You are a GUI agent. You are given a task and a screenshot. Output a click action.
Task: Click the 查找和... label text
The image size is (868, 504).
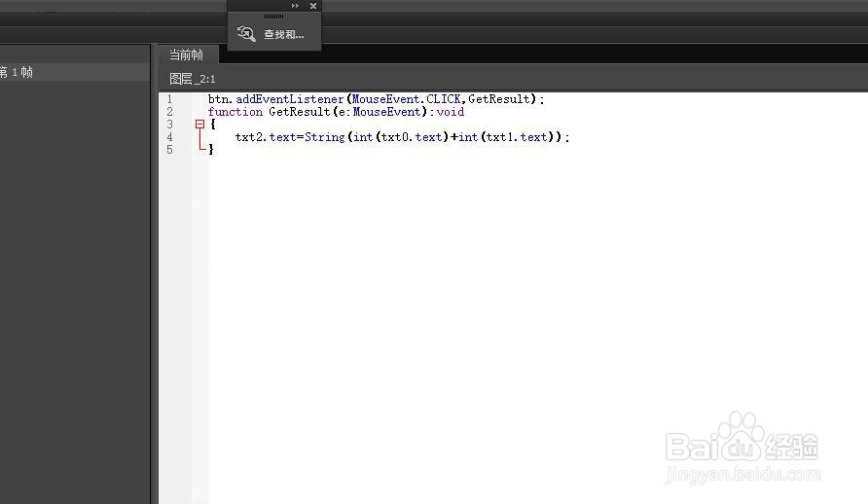tap(283, 34)
